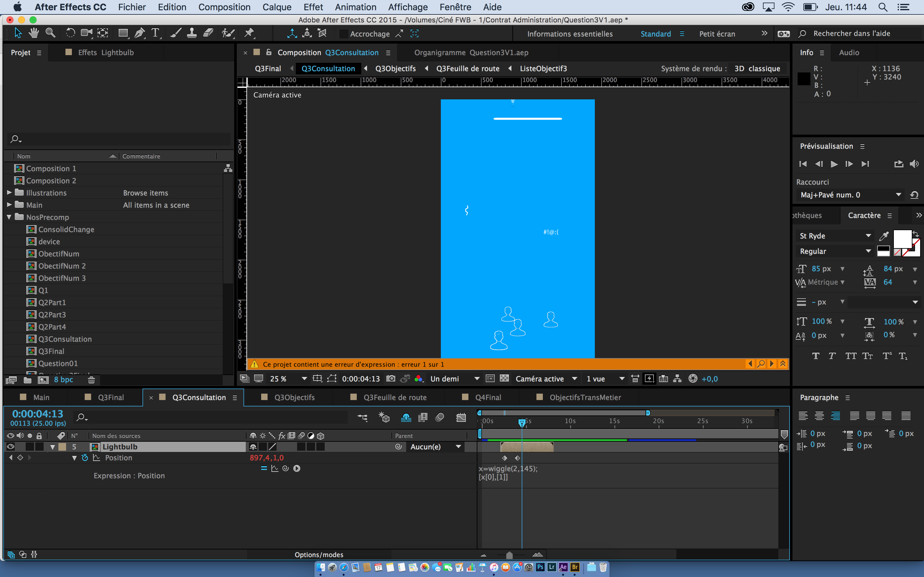This screenshot has height=577, width=924.
Task: Select the Pen tool
Action: pyautogui.click(x=140, y=34)
